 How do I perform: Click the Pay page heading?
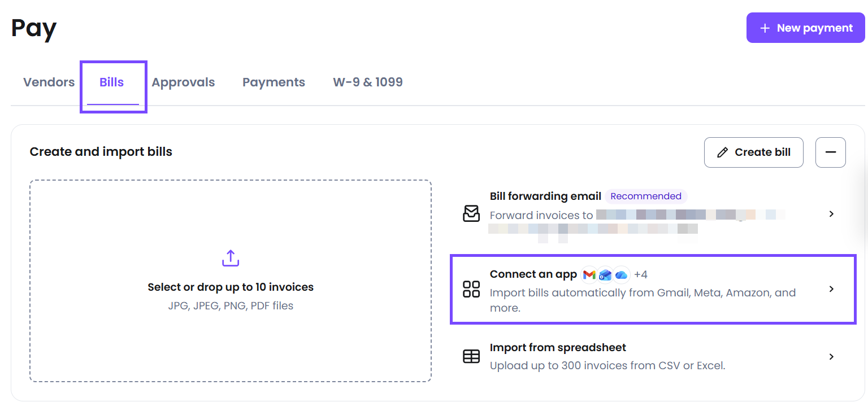point(34,28)
